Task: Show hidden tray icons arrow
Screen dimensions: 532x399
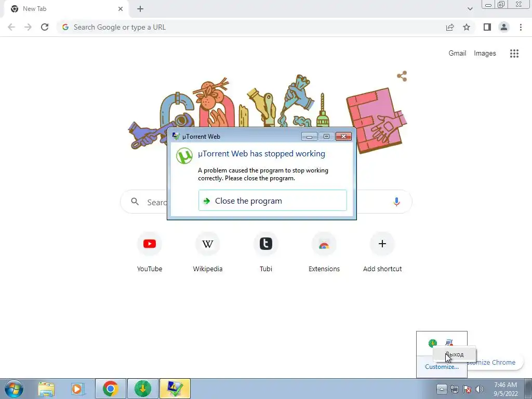Action: click(442, 389)
